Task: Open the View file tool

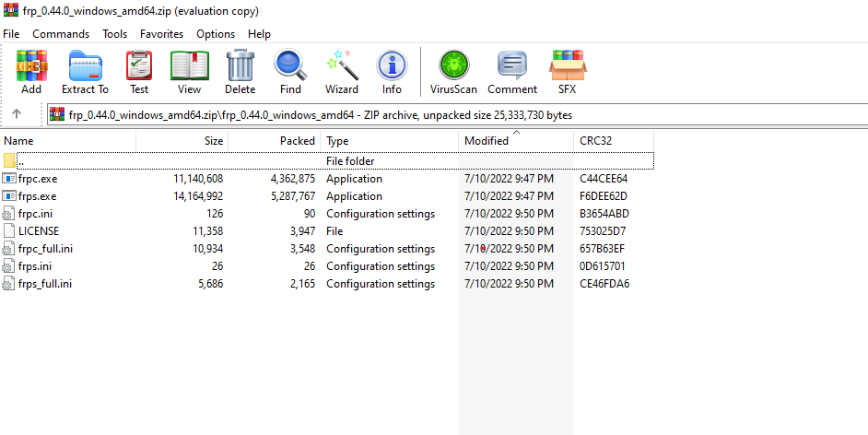Action: [x=189, y=65]
